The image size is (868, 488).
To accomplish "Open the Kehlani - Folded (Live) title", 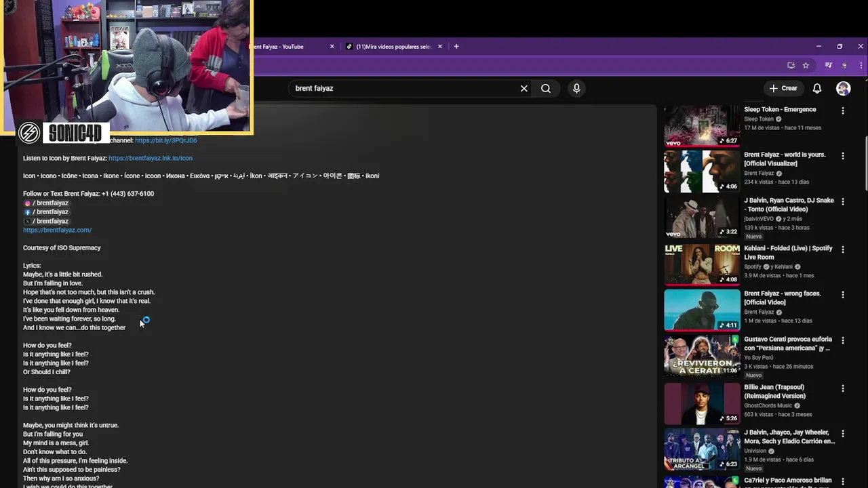I will (x=788, y=252).
